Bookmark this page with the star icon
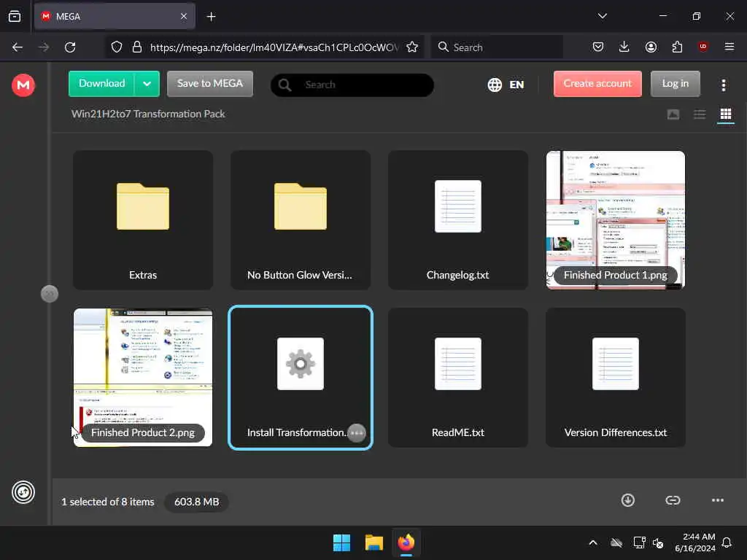Image resolution: width=747 pixels, height=560 pixels. (x=412, y=47)
